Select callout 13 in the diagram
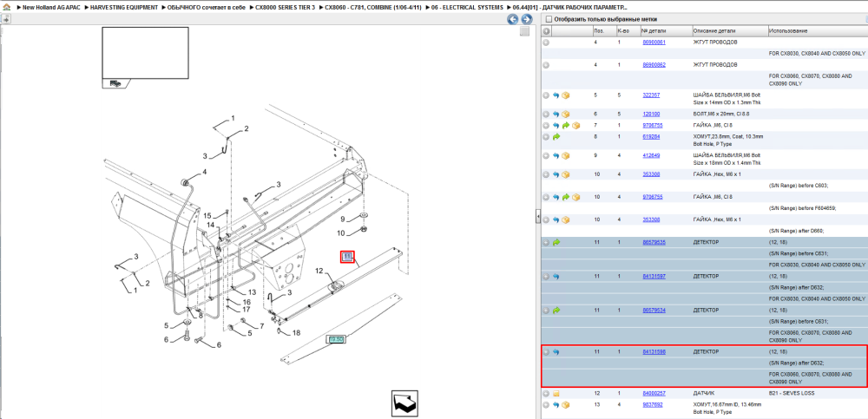The height and width of the screenshot is (419, 868). coord(252,292)
